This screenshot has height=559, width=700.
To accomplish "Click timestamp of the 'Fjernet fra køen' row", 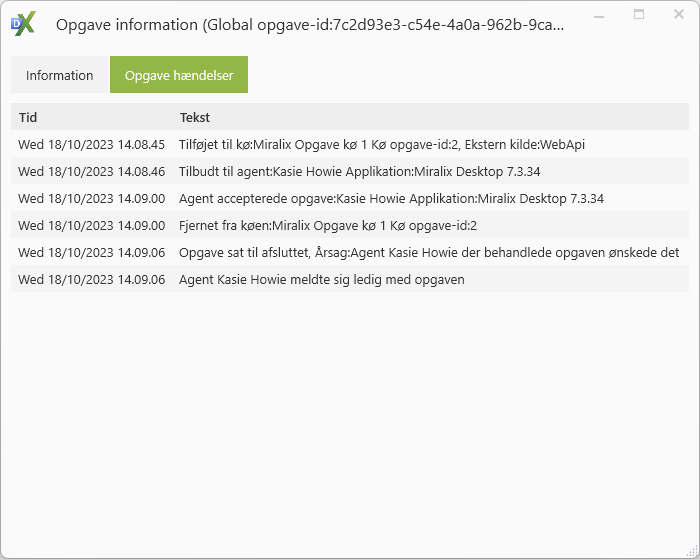I will (91, 225).
